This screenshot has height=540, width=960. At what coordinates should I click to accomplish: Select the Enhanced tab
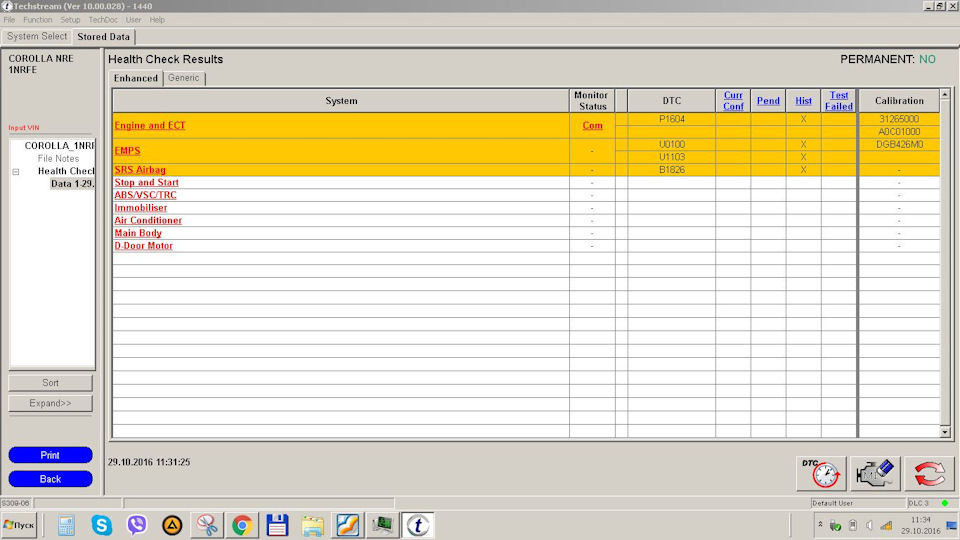pyautogui.click(x=136, y=78)
